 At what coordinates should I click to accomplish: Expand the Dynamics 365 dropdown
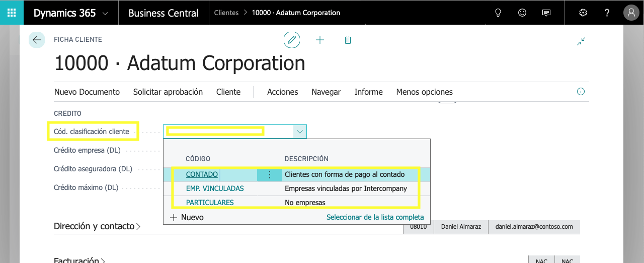coord(105,14)
